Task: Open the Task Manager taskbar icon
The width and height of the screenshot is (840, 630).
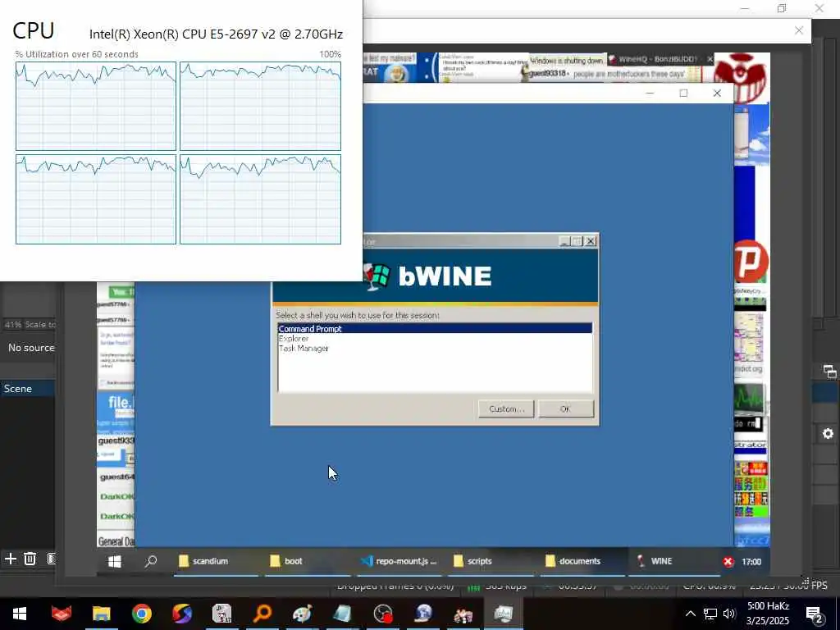Action: [504, 614]
